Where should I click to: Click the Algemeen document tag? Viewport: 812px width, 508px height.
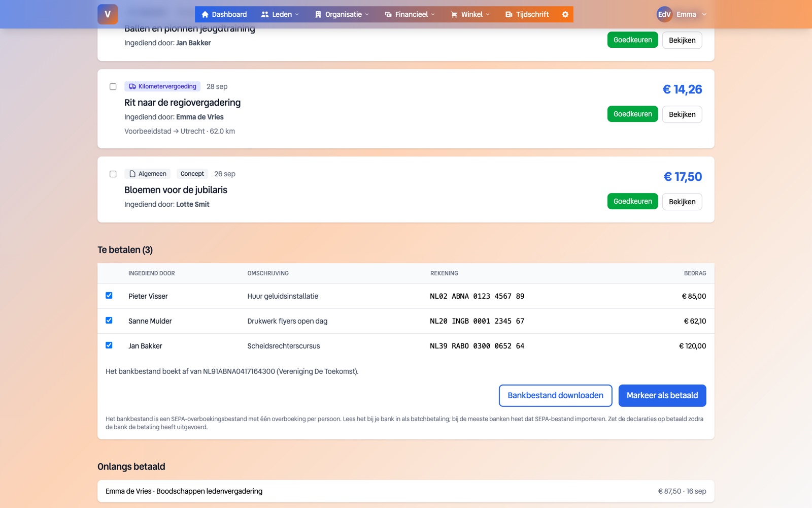(148, 174)
